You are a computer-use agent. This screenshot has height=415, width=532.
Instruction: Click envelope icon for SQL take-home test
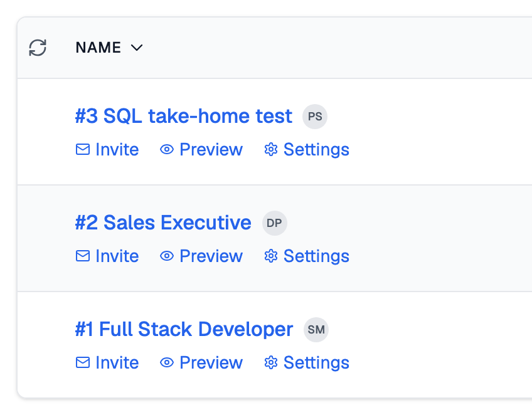point(83,150)
